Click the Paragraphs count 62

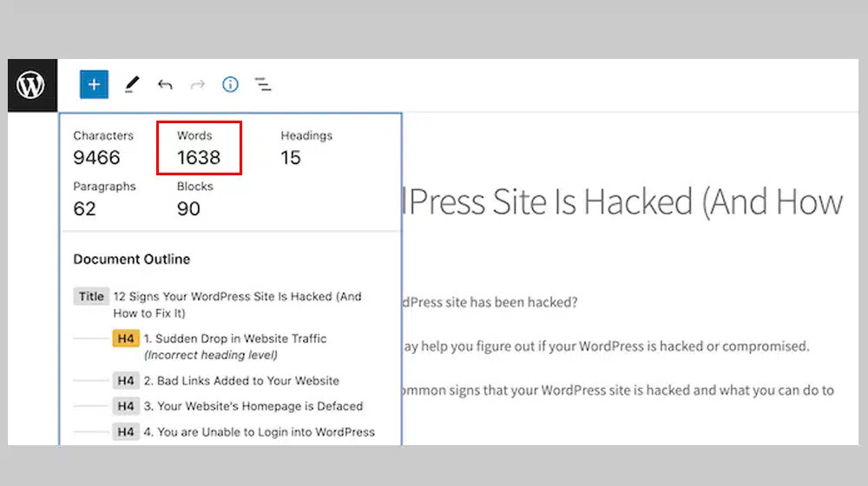85,208
